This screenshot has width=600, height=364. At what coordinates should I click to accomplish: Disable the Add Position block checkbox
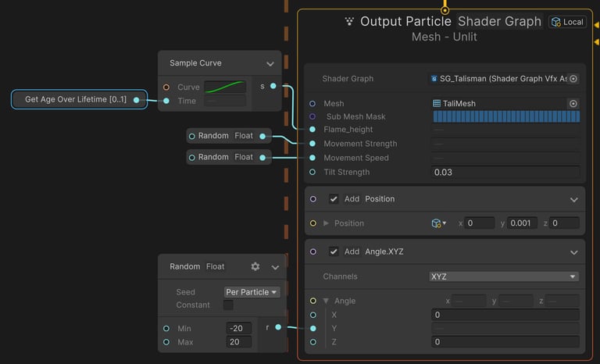[x=334, y=199]
